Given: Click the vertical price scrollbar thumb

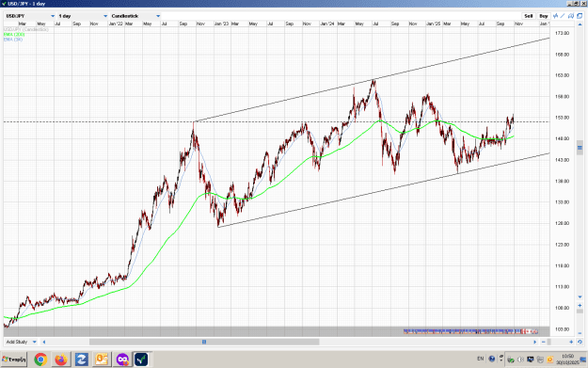Looking at the screenshot, I should coord(580,148).
